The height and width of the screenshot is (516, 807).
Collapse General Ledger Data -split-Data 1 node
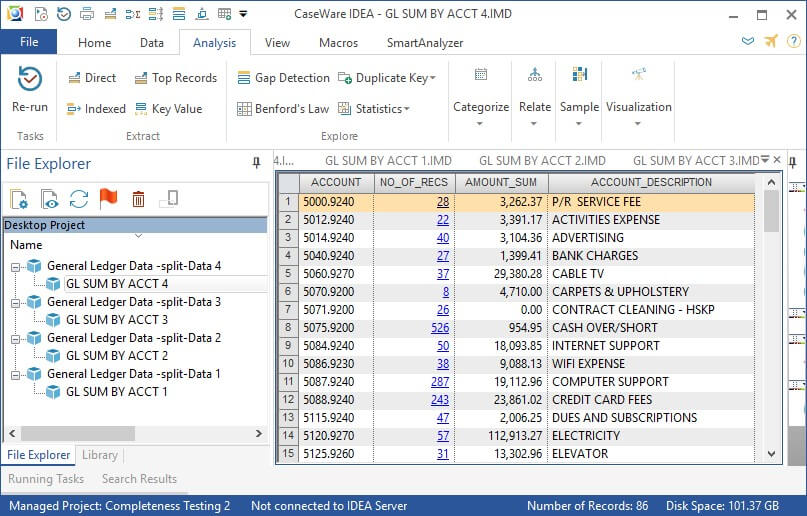(15, 375)
